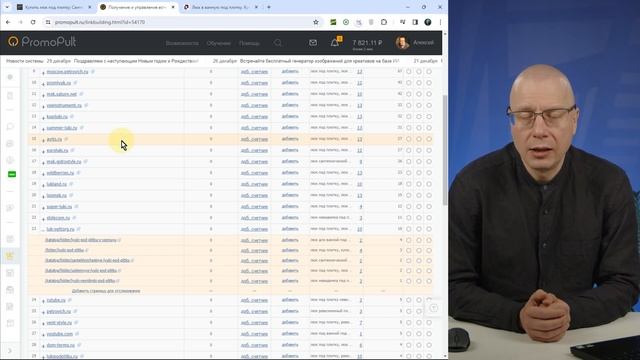Select the first radio button in lukland.ru row
Image resolution: width=640 pixels, height=360 pixels.
click(409, 184)
